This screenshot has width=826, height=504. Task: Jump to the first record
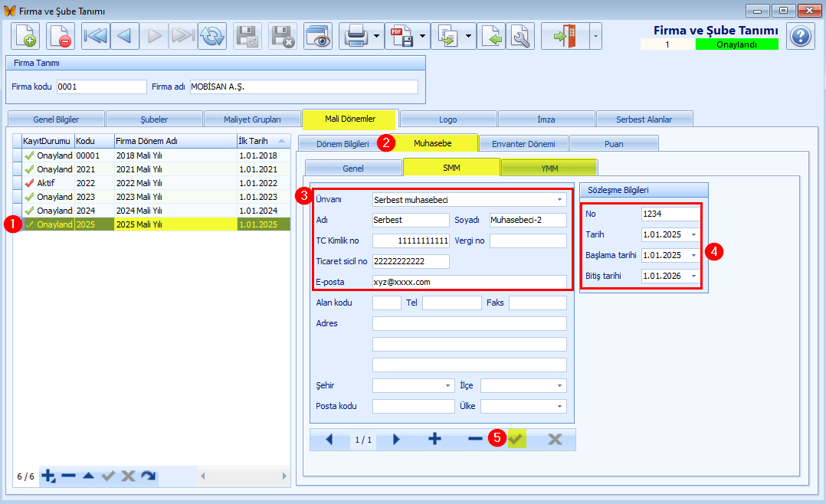[x=95, y=36]
